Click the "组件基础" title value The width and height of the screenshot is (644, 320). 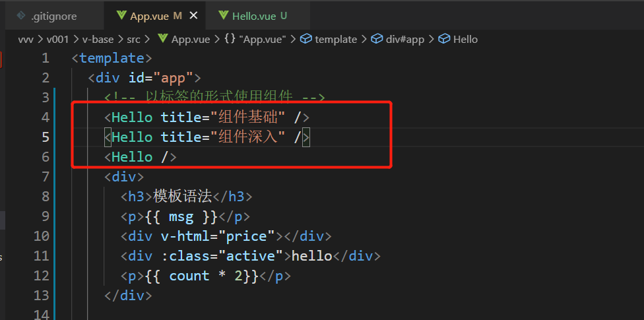tap(249, 117)
